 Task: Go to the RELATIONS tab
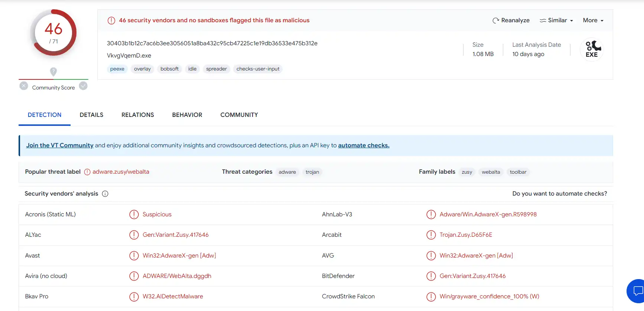point(138,115)
